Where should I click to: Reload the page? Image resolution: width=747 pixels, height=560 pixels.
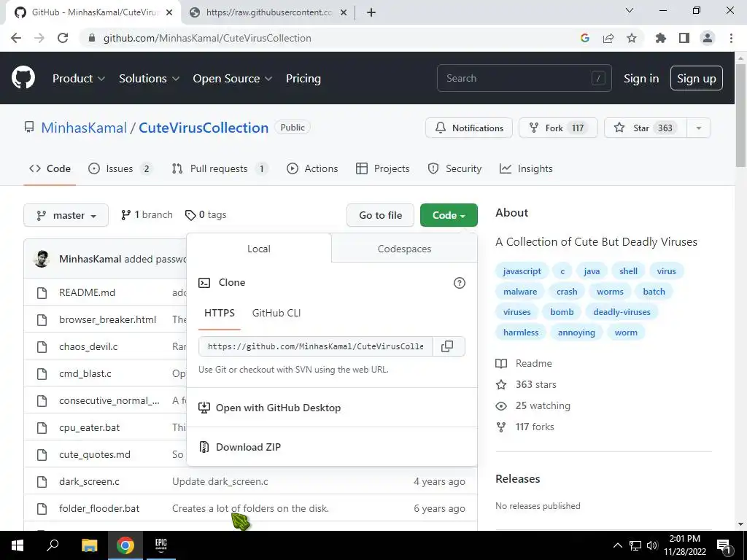(x=63, y=38)
